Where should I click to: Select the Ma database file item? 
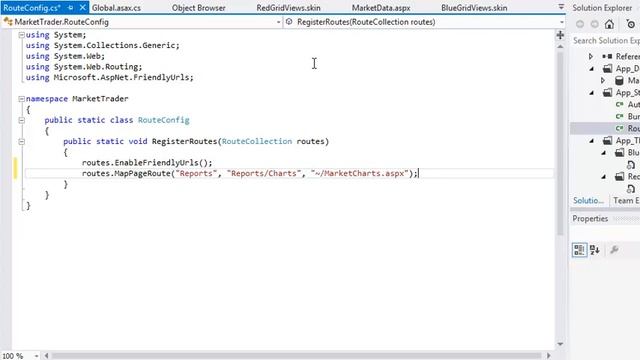(627, 80)
